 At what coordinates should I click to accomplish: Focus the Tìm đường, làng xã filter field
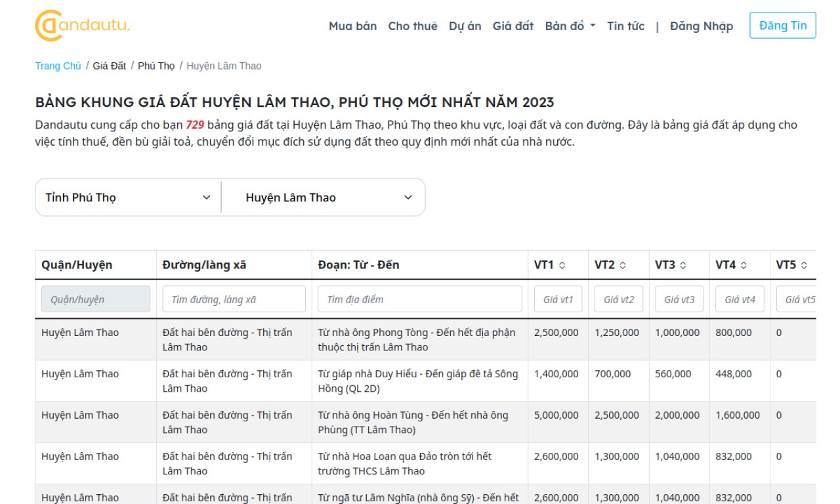[234, 299]
